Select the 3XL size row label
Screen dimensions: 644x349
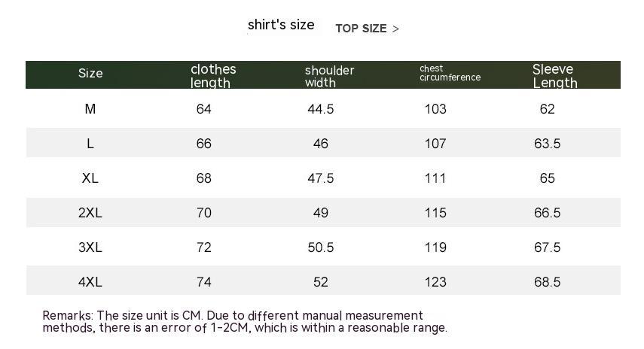tap(90, 247)
